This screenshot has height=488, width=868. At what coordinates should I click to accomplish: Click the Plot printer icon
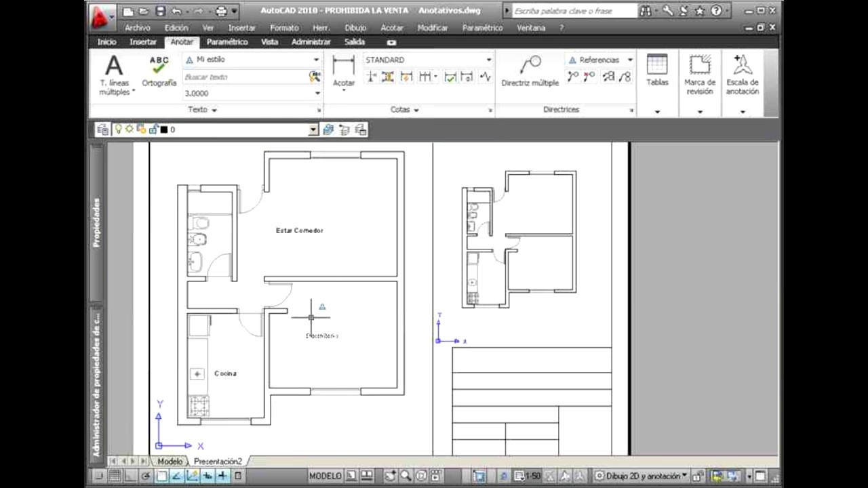(x=221, y=12)
